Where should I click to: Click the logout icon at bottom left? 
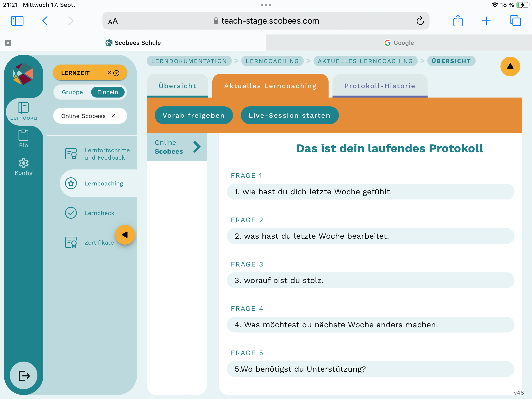(x=24, y=375)
